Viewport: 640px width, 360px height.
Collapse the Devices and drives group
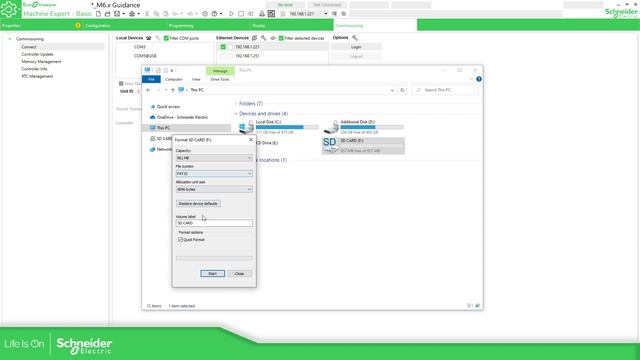[236, 113]
